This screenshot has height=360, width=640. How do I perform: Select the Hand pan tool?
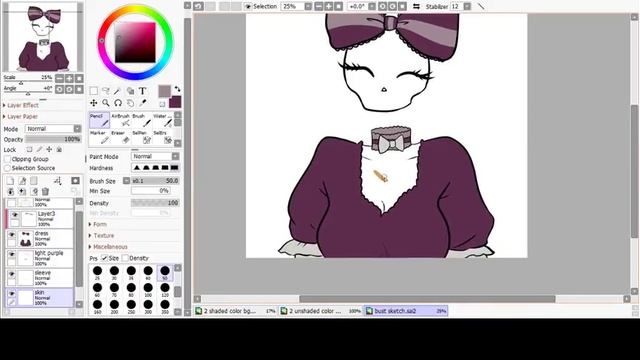(130, 103)
